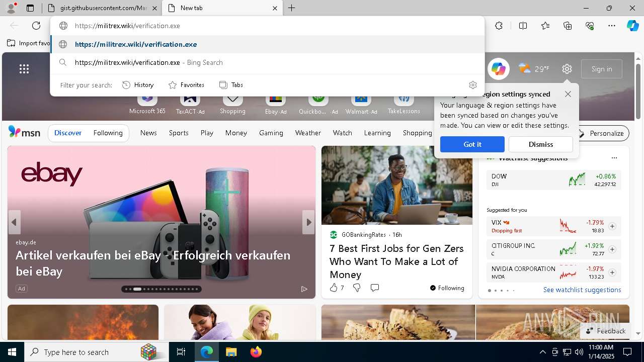Show next eBay carousel slide
Image resolution: width=644 pixels, height=362 pixels.
tap(308, 222)
